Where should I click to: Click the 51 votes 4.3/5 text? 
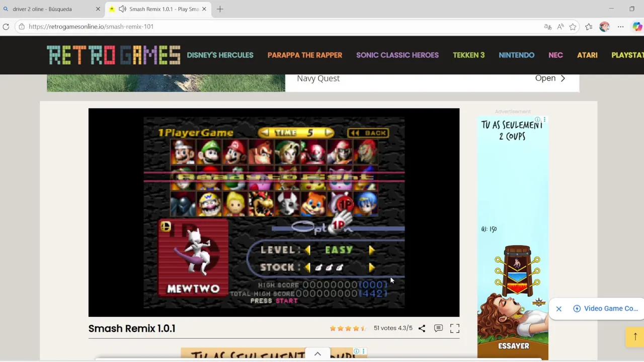[393, 328]
